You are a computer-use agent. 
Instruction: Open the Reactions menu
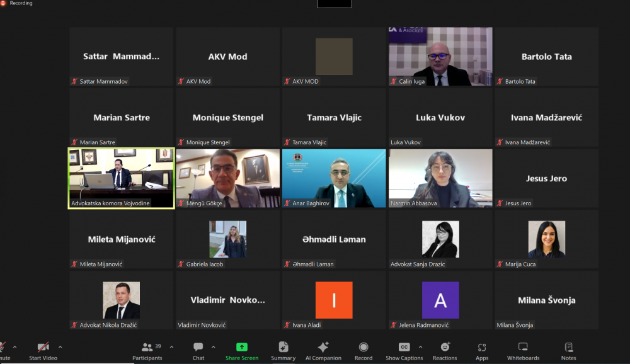[x=445, y=350]
